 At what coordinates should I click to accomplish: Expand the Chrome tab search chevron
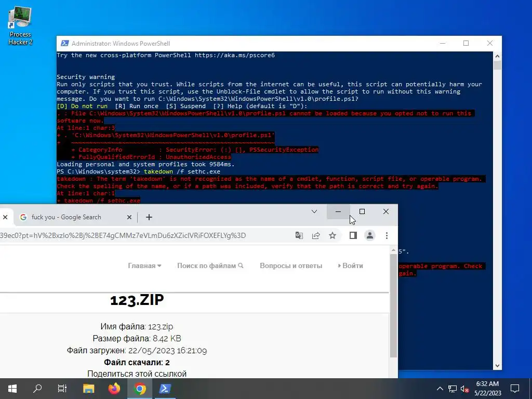(x=314, y=212)
